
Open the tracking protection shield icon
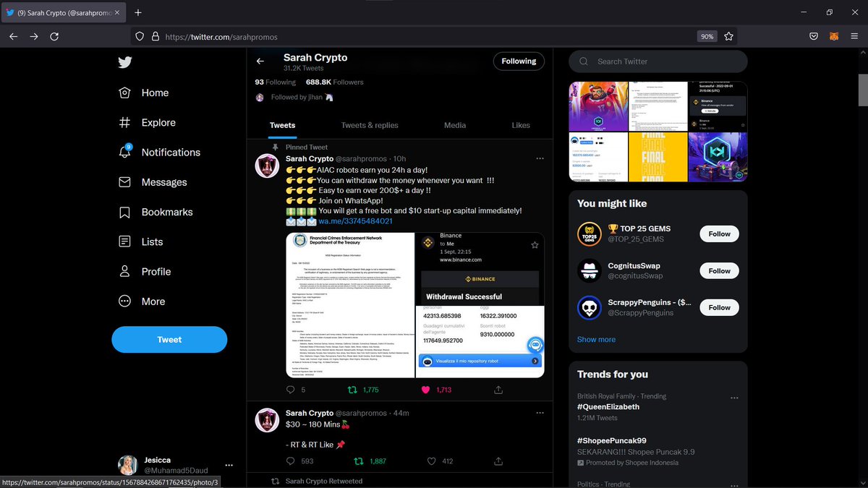140,36
